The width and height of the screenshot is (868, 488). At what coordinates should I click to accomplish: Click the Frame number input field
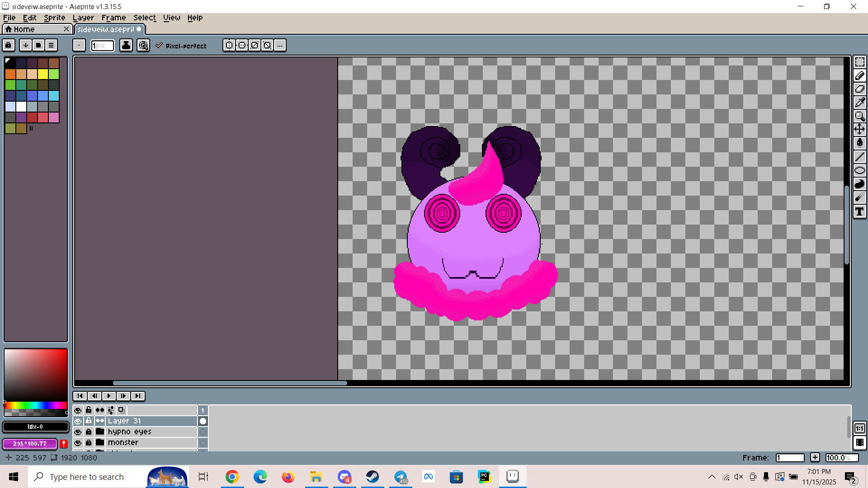point(789,458)
